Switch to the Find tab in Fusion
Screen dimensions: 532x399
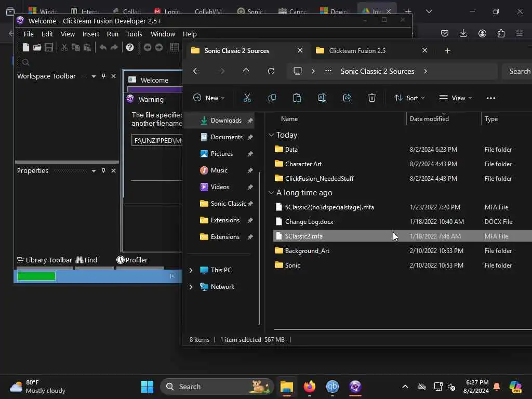87,260
